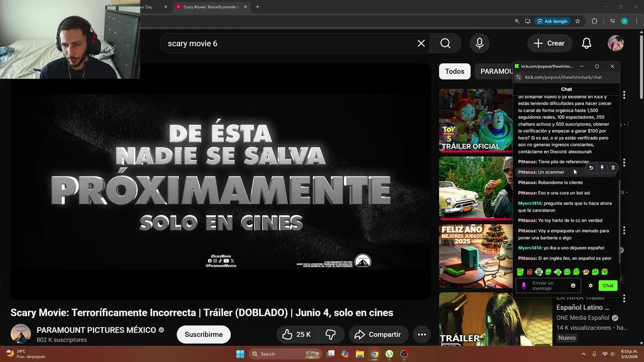The image size is (644, 362).
Task: Click the taskbar clock showing 8:53 p.m.
Action: click(x=628, y=354)
